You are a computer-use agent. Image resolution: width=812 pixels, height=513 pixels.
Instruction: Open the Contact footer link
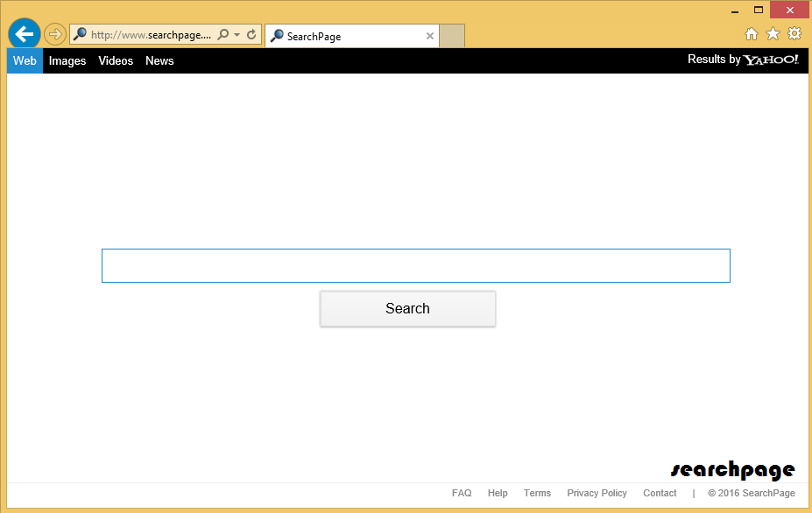click(660, 494)
